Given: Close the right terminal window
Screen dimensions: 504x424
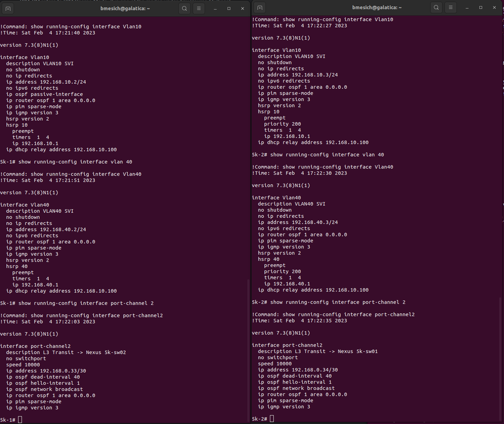Looking at the screenshot, I should (494, 8).
